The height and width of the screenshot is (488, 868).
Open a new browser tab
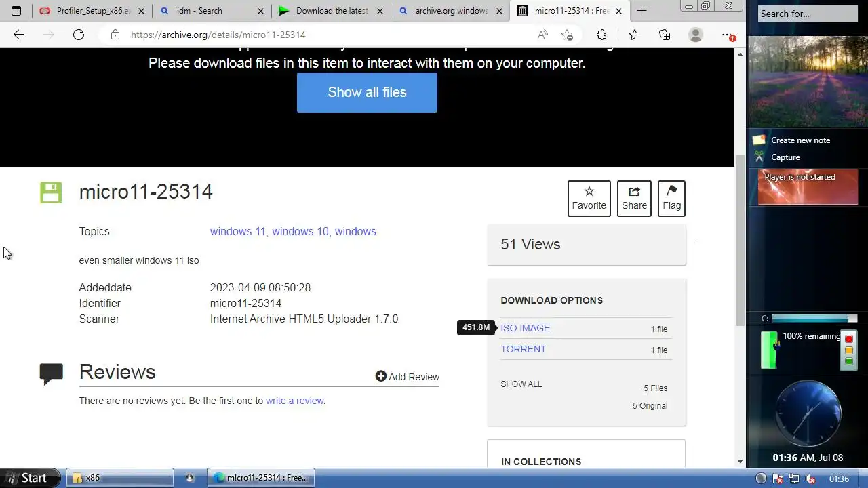[x=642, y=11]
